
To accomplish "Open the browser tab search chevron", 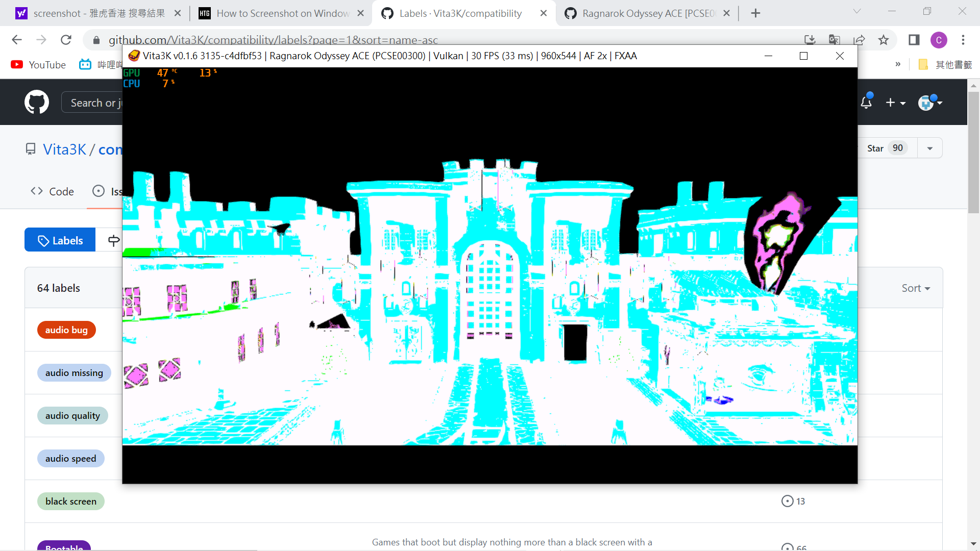I will 857,11.
